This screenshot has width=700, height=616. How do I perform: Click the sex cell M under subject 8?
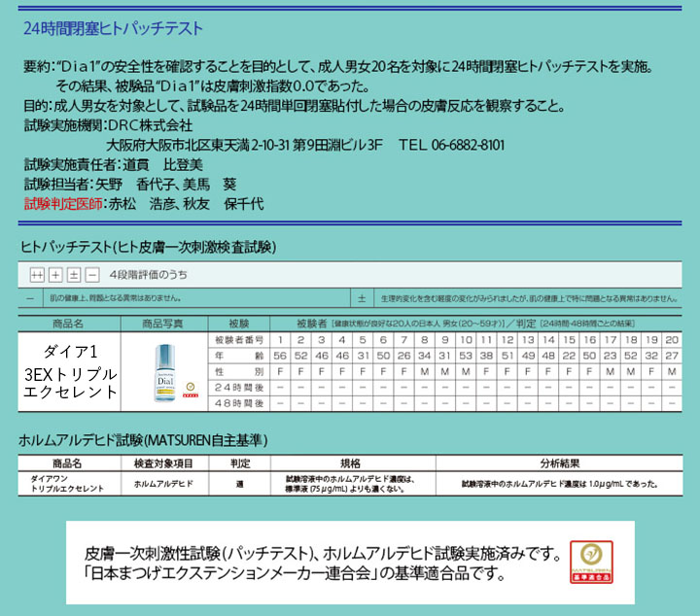[x=424, y=371]
